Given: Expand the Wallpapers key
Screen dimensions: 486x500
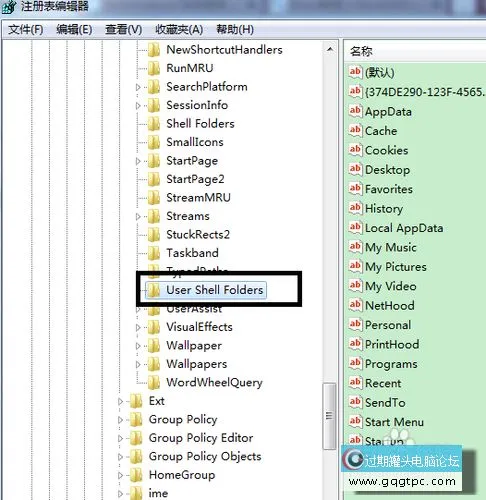Looking at the screenshot, I should tap(138, 364).
